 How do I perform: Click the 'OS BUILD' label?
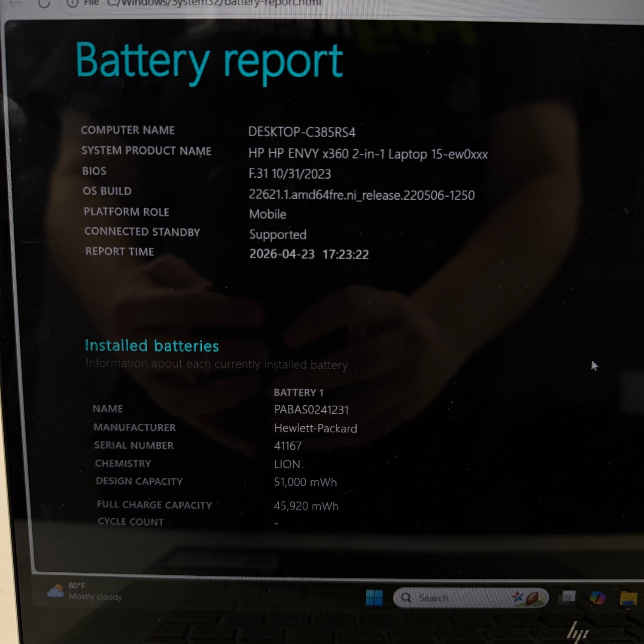pos(107,191)
